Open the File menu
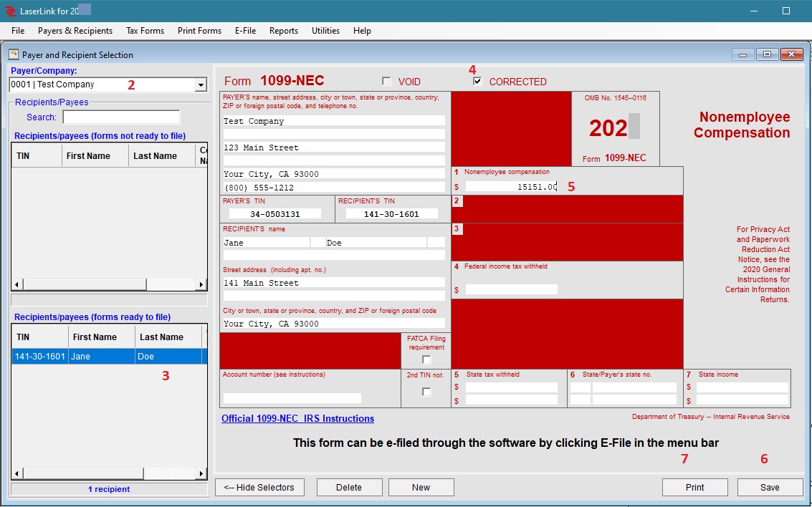Viewport: 812px width, 507px height. (18, 31)
